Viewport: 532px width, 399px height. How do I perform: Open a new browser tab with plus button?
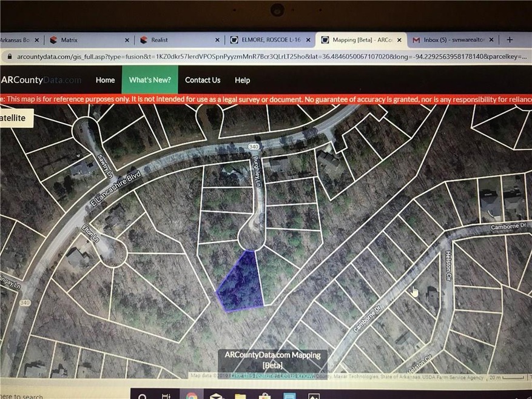510,39
